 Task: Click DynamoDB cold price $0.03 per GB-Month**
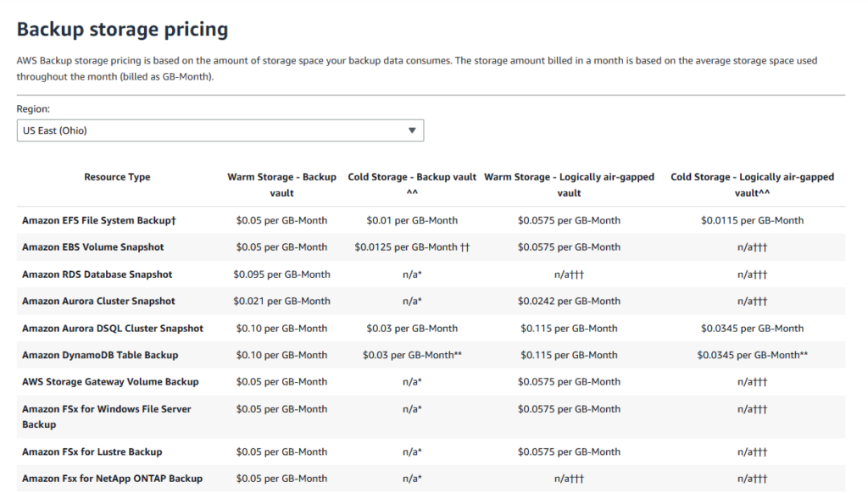(x=412, y=355)
